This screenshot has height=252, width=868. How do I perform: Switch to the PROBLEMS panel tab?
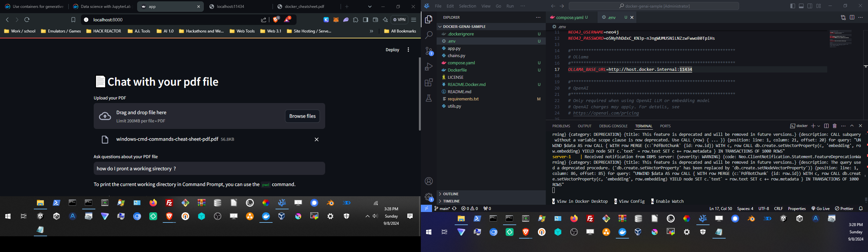click(561, 126)
